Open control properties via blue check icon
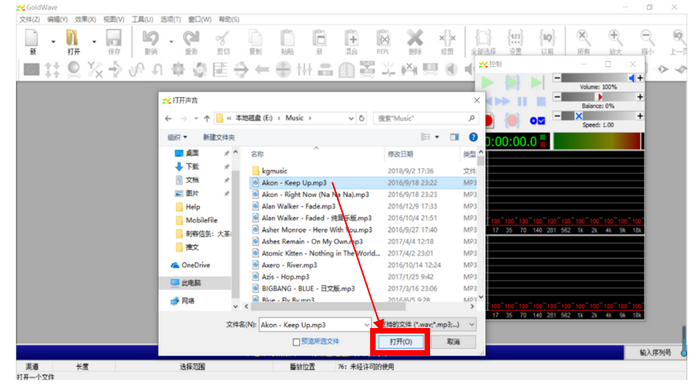The height and width of the screenshot is (392, 700). coord(538,121)
